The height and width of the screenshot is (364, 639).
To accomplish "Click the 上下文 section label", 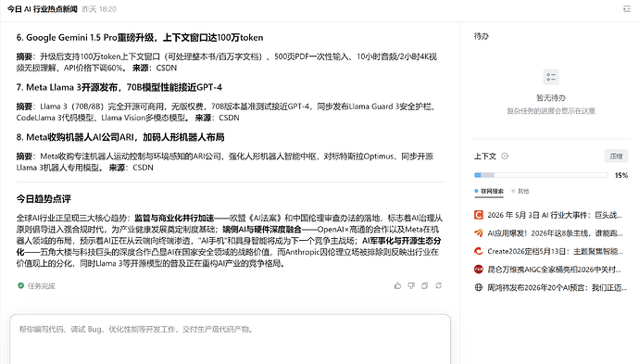I will pos(485,157).
